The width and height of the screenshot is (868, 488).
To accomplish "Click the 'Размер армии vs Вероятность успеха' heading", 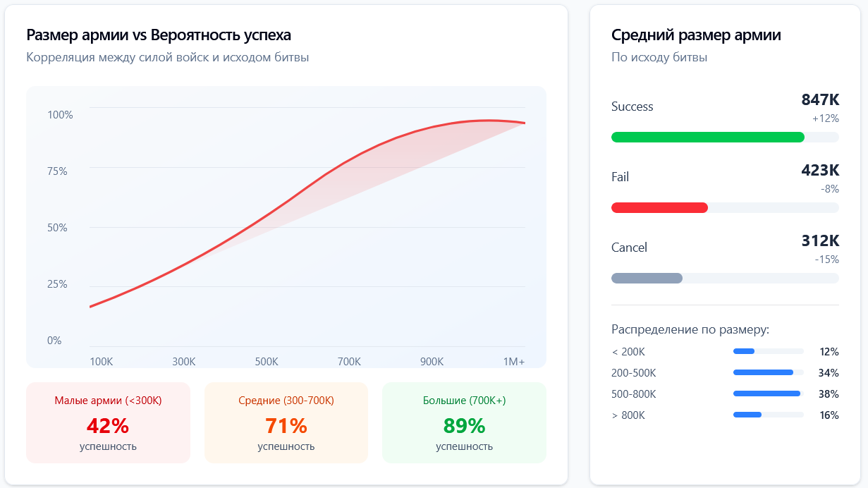I will click(159, 35).
